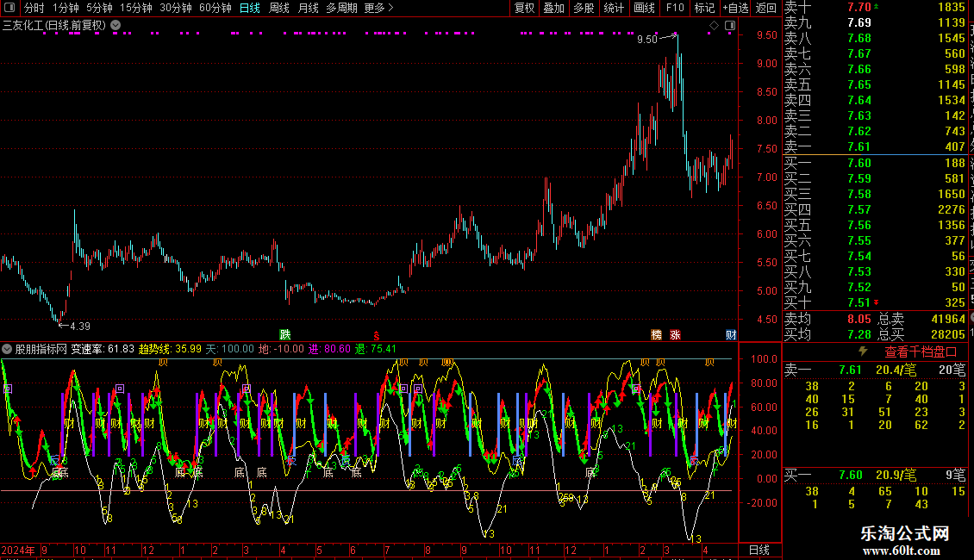
Task: Select the 1分钟 period
Action: (66, 8)
